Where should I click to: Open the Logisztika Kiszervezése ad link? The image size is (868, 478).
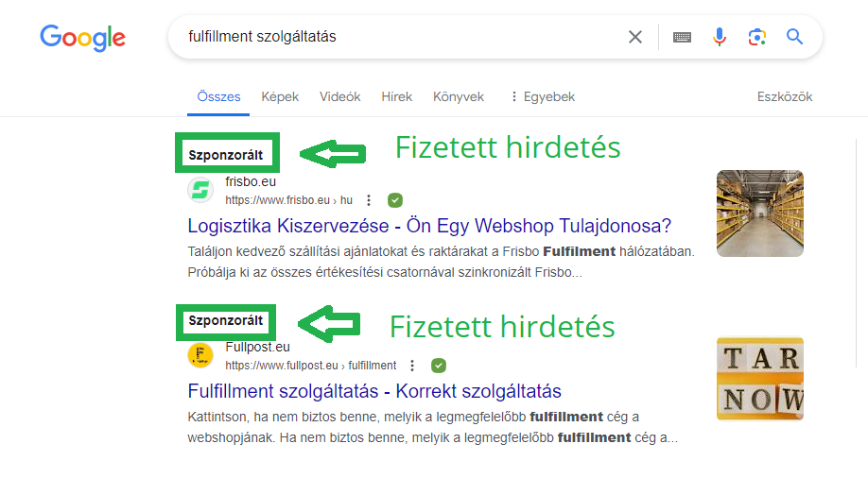click(x=429, y=226)
